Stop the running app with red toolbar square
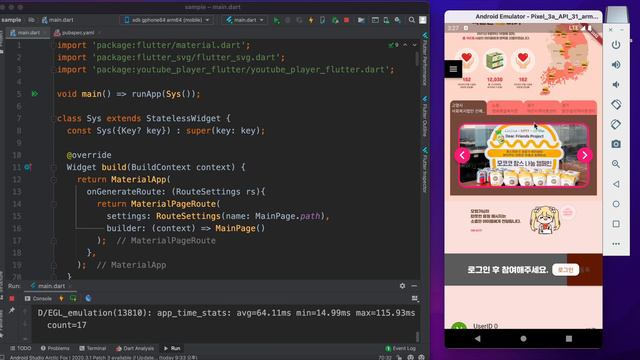 point(347,20)
